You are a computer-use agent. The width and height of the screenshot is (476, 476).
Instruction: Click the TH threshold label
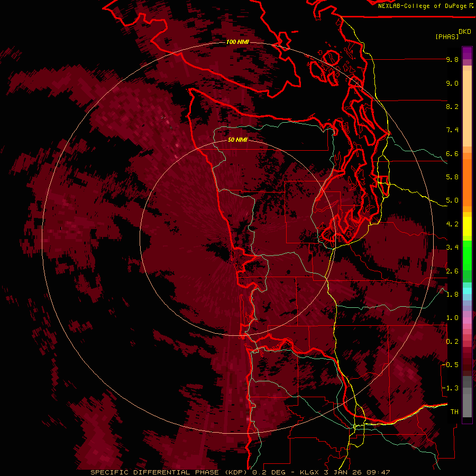coord(454,412)
